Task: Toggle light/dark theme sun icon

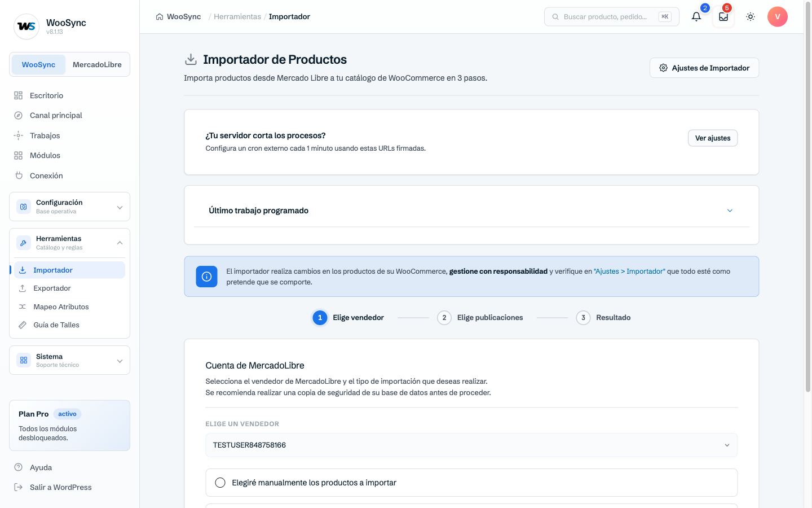Action: 751,16
